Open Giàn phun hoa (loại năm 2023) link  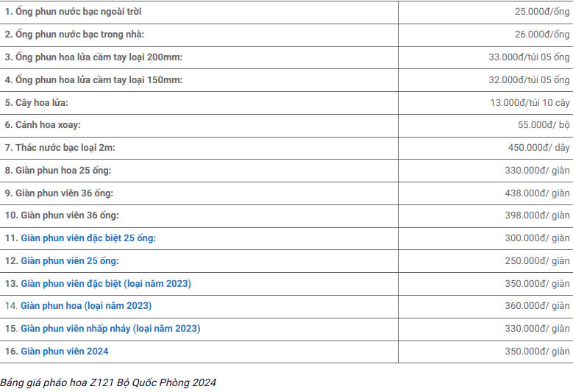coord(86,306)
